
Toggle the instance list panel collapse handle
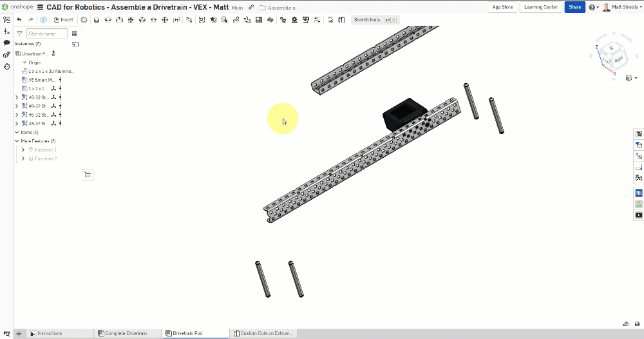88,175
